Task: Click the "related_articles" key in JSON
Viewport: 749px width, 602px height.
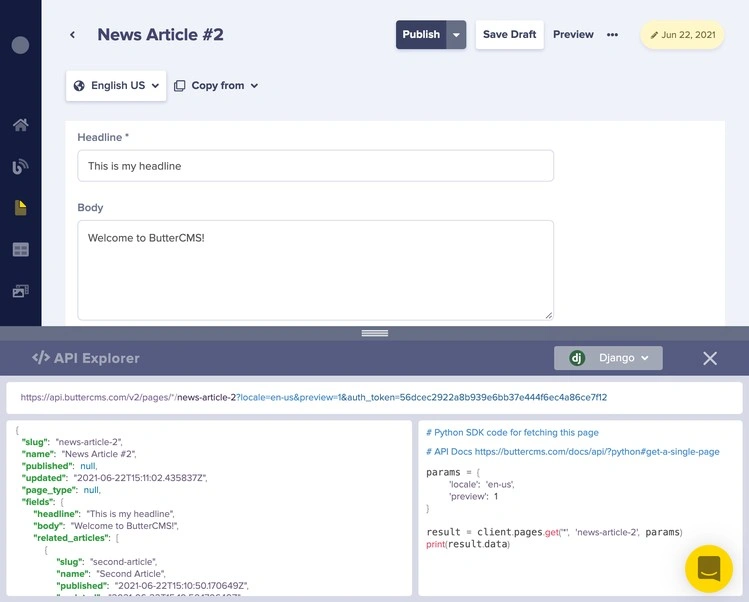Action: click(72, 538)
